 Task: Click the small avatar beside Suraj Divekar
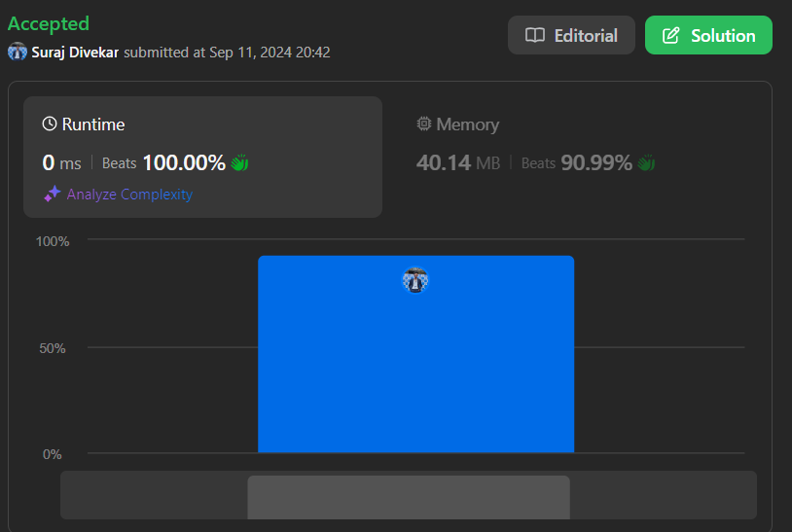point(18,52)
